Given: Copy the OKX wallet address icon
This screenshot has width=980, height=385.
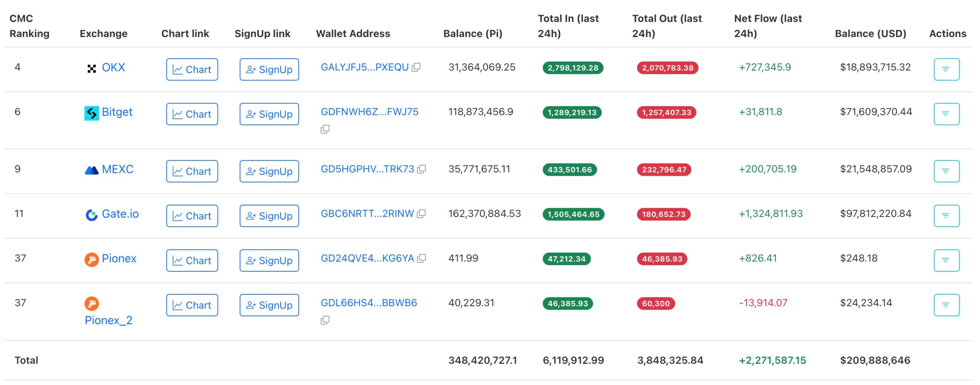Looking at the screenshot, I should click(416, 67).
